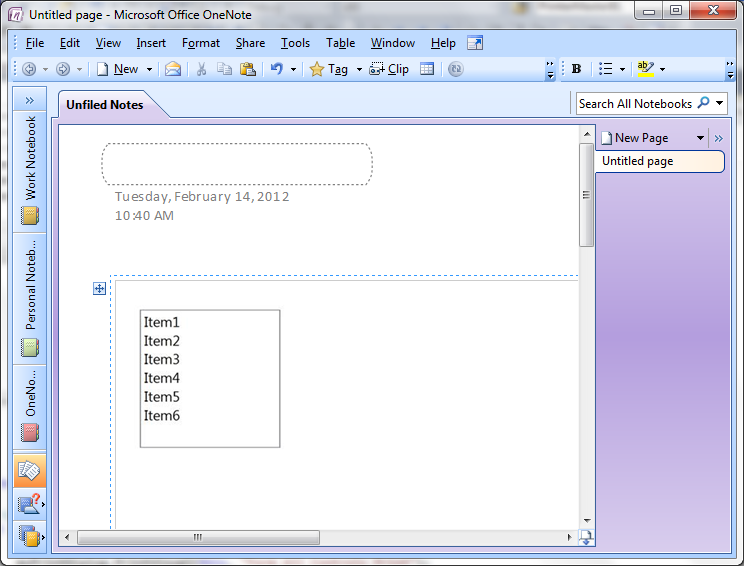Click the vertical scrollbar down arrow
Viewport: 744px width, 566px height.
(587, 520)
